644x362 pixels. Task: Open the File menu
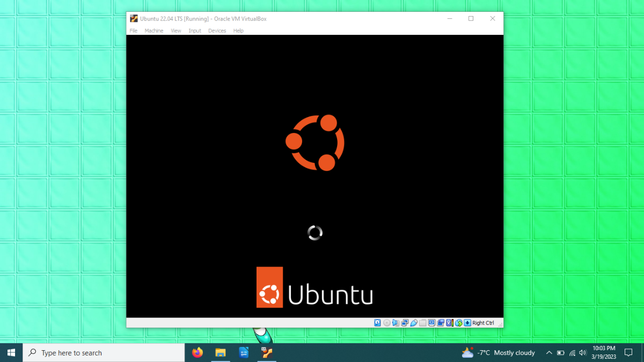[134, 31]
